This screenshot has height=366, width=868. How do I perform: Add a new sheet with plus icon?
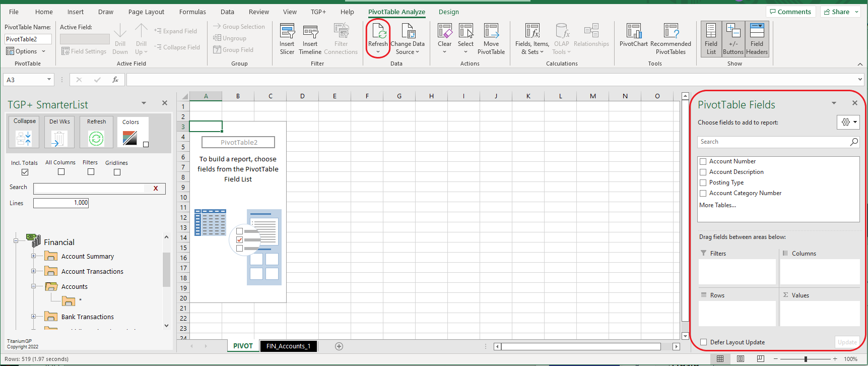coord(339,346)
